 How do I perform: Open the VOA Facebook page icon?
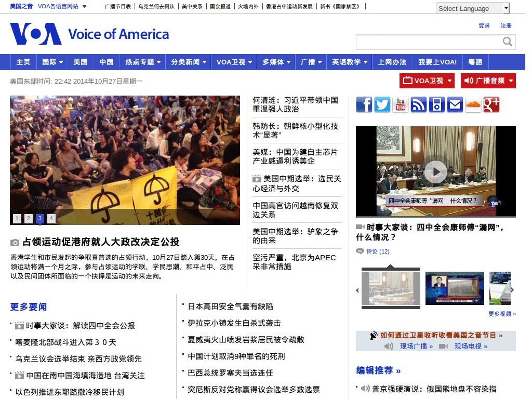[x=364, y=104]
